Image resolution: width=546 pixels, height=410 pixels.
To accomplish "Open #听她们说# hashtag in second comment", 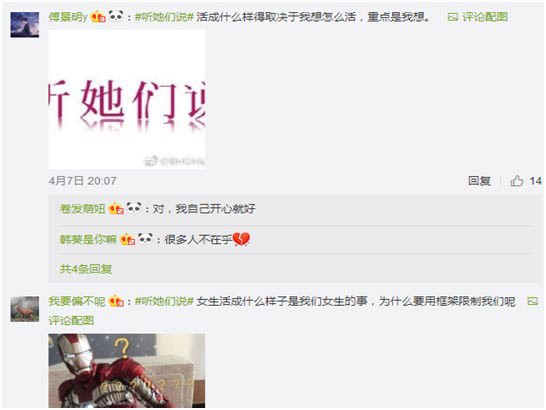I will point(164,301).
